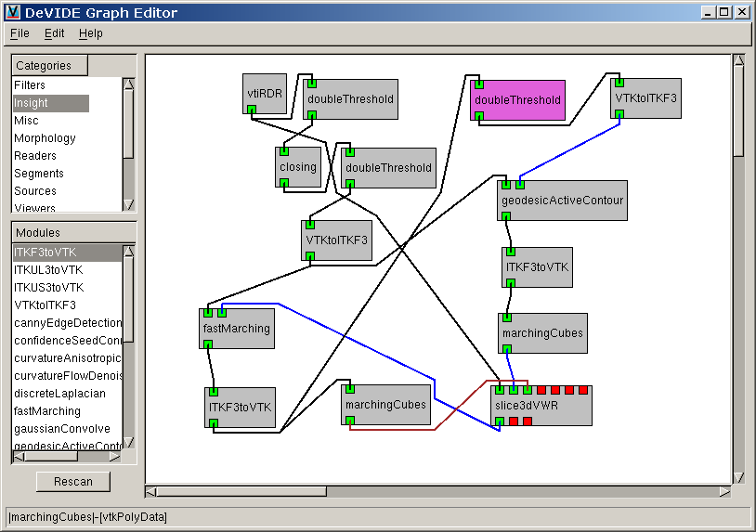Click magenta doubleThreshold input port
Screen dimensions: 756x532
pyautogui.click(x=479, y=84)
